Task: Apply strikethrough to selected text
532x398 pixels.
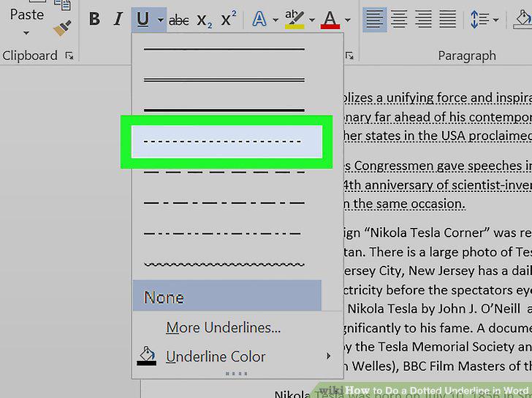Action: 178,20
